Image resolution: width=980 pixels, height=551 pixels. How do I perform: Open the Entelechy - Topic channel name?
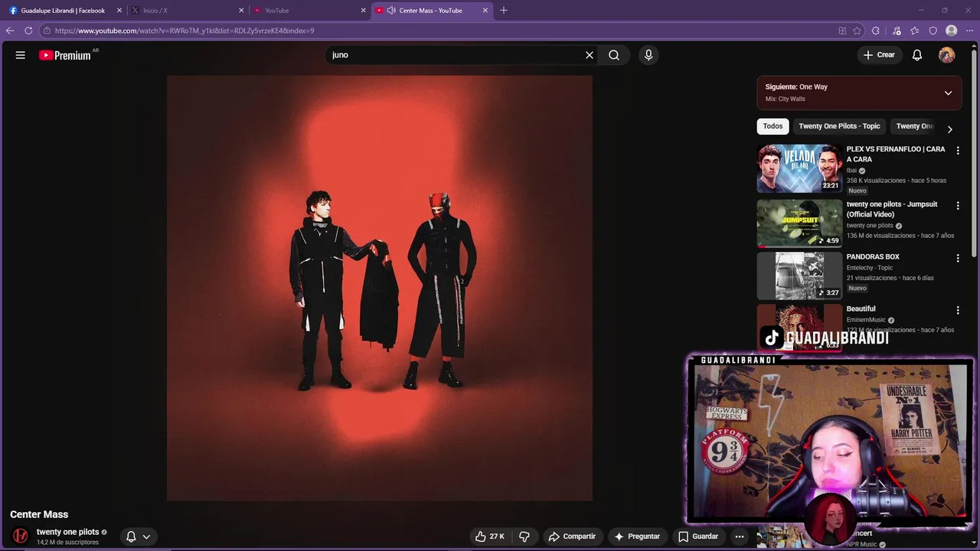[x=870, y=268]
